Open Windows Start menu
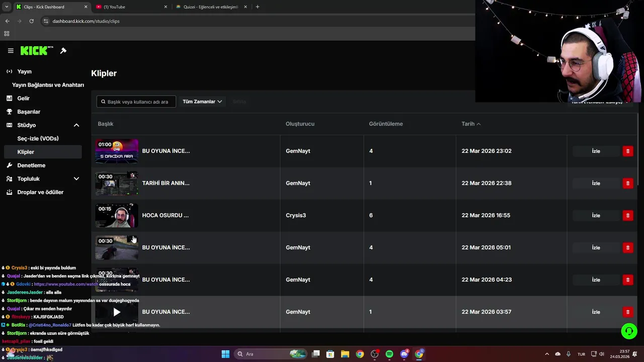644x362 pixels. click(x=225, y=354)
